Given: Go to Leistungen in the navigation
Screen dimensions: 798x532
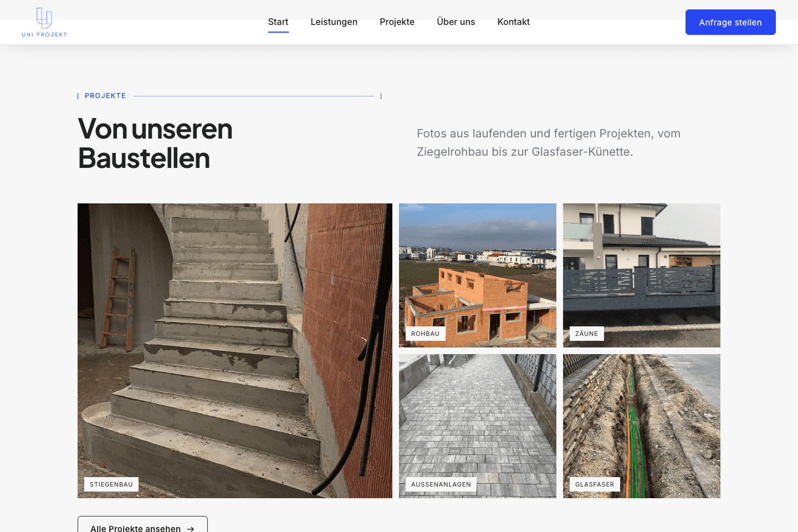Looking at the screenshot, I should coord(334,22).
